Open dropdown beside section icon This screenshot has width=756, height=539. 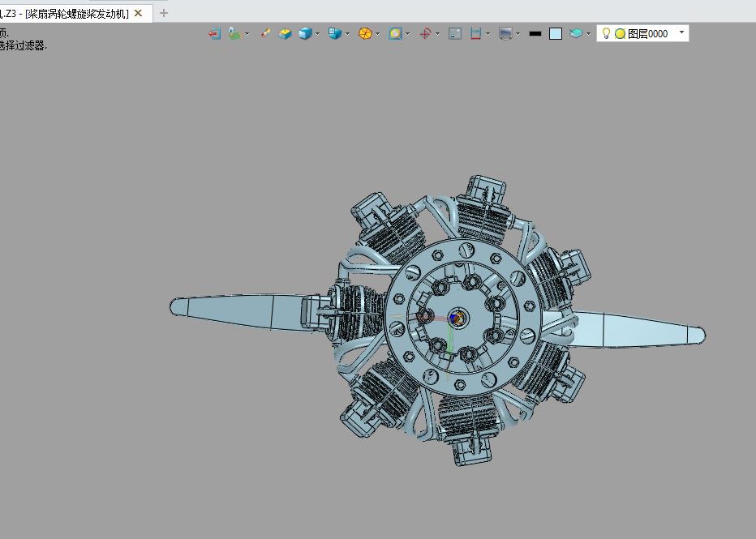coord(488,34)
